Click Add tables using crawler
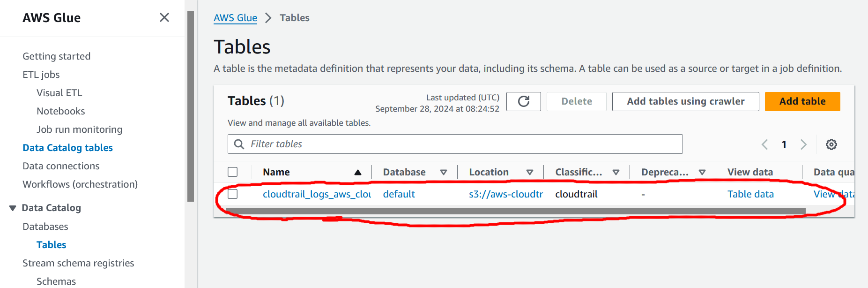This screenshot has width=868, height=288. 685,101
